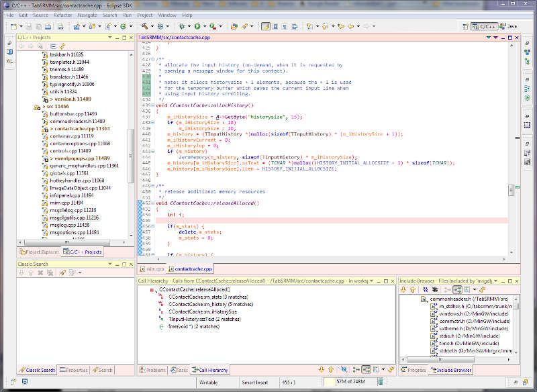Image resolution: width=537 pixels, height=392 pixels.
Task: Click the green Run button icon
Action: (x=197, y=26)
